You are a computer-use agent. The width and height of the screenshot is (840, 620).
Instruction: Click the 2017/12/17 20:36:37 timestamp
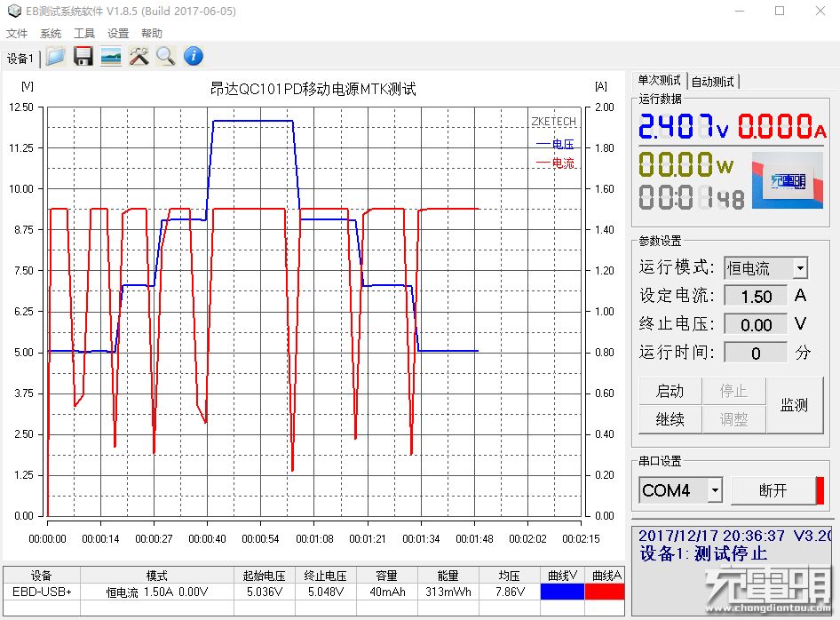coord(711,536)
